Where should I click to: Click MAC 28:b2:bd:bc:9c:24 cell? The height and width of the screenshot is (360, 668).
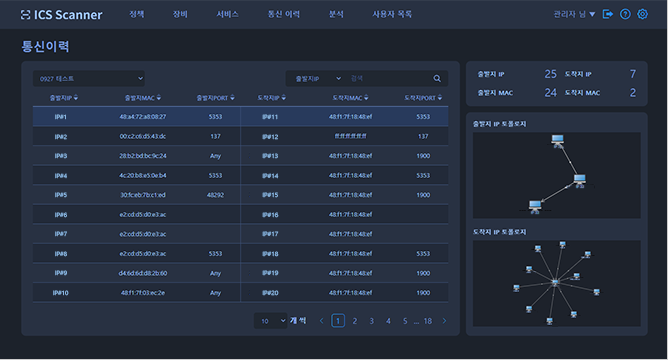(143, 156)
